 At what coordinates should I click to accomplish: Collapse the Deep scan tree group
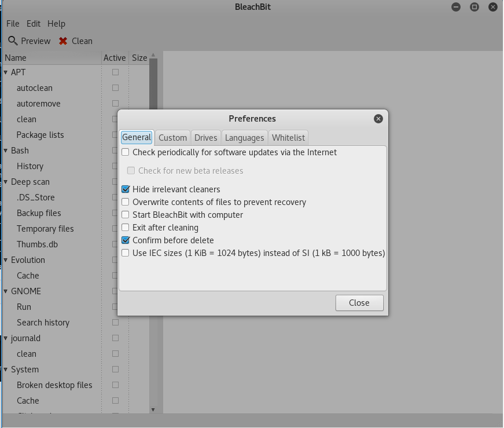[x=5, y=182]
